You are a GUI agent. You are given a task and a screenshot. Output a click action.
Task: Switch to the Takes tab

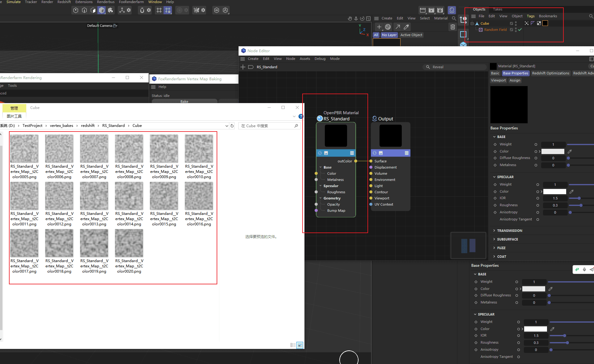498,9
